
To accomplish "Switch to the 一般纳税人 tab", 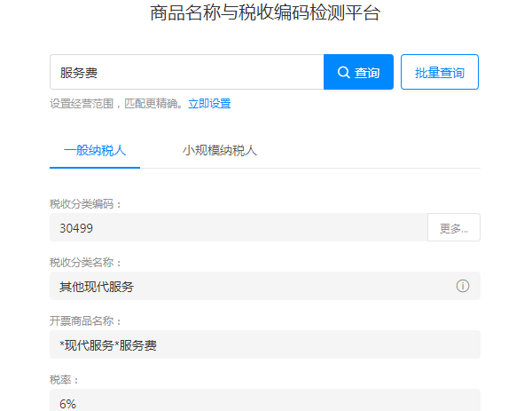I will [95, 151].
